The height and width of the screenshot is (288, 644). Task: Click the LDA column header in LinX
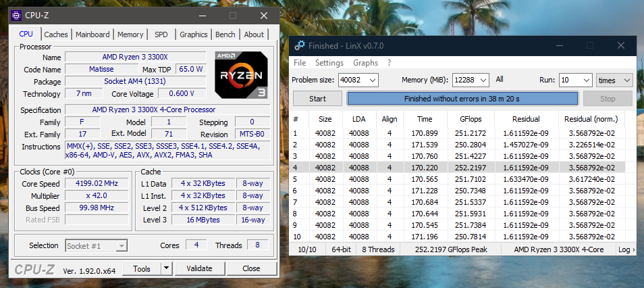point(359,119)
